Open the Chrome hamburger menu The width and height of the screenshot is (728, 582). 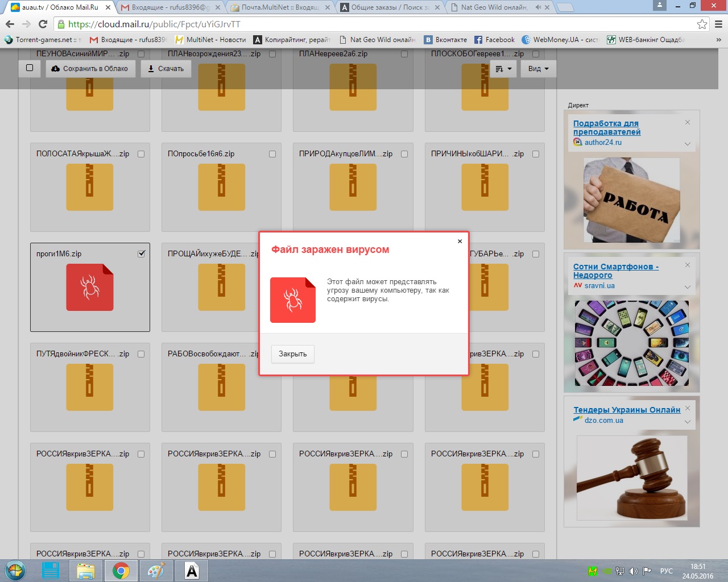pyautogui.click(x=719, y=24)
